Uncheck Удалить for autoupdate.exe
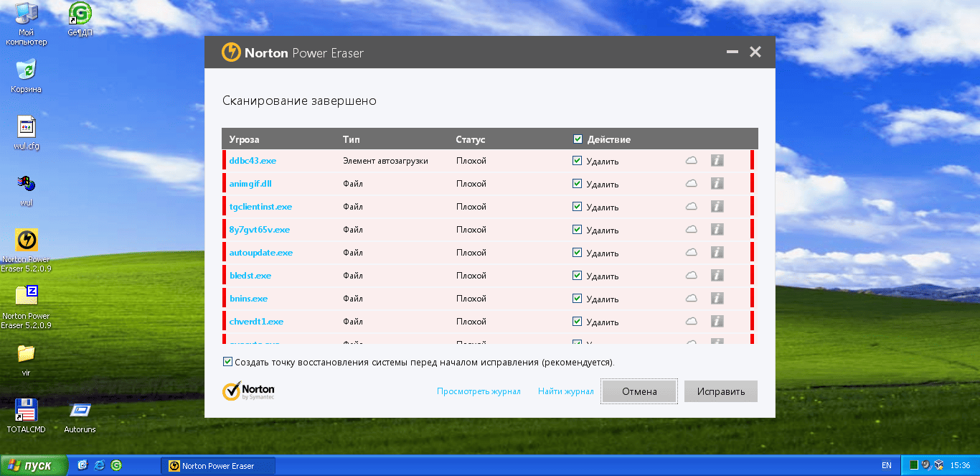980x476 pixels. click(577, 253)
